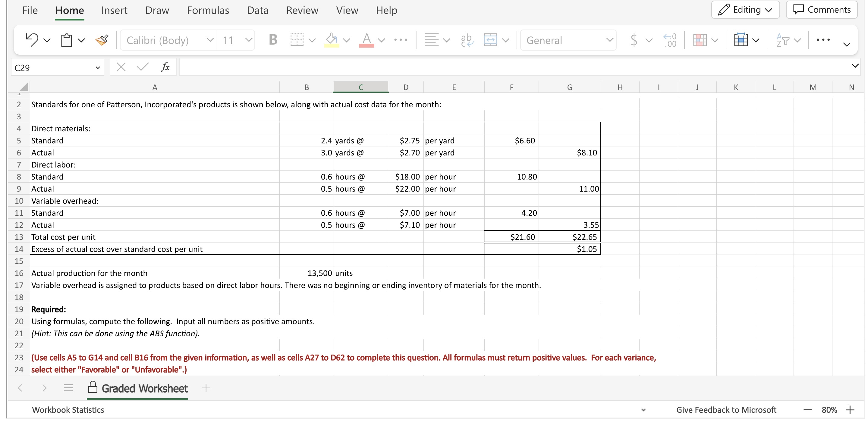
Task: Click the 80% zoom level
Action: 829,410
